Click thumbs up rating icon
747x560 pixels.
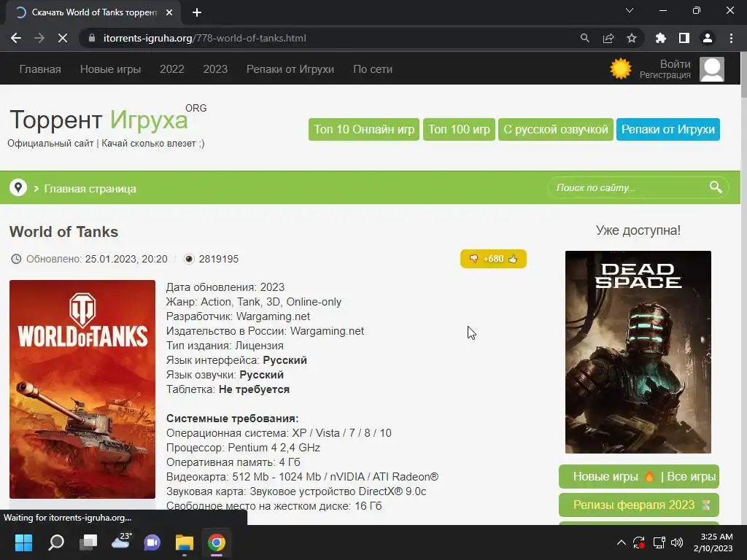click(x=513, y=259)
